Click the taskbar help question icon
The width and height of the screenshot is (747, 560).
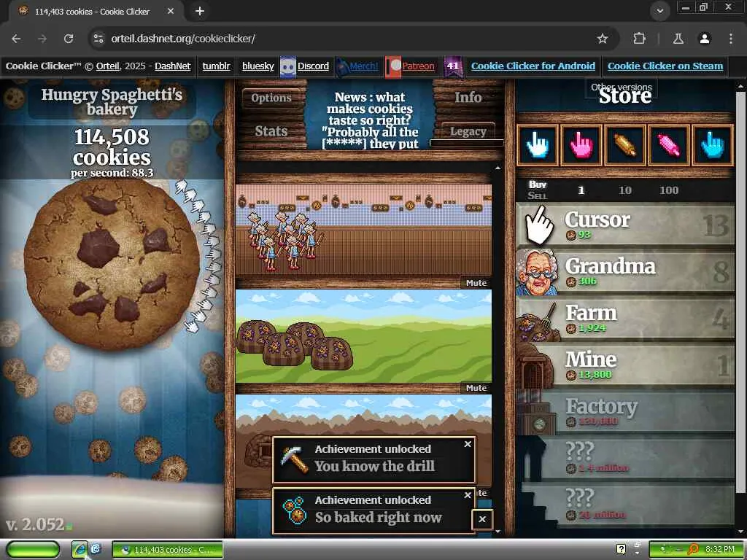pos(621,549)
